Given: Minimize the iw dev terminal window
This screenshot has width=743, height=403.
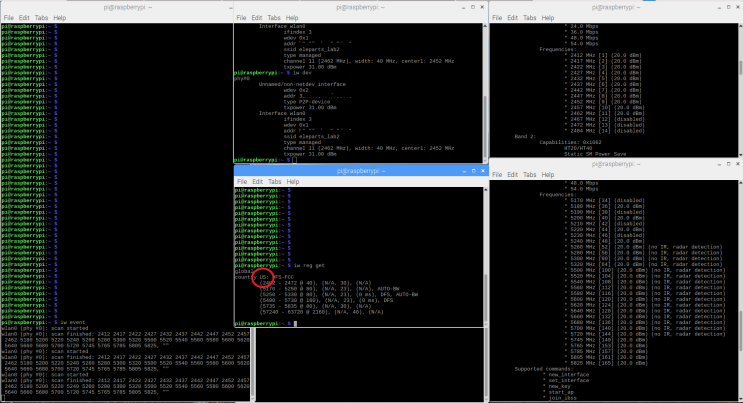Looking at the screenshot, I should 463,7.
